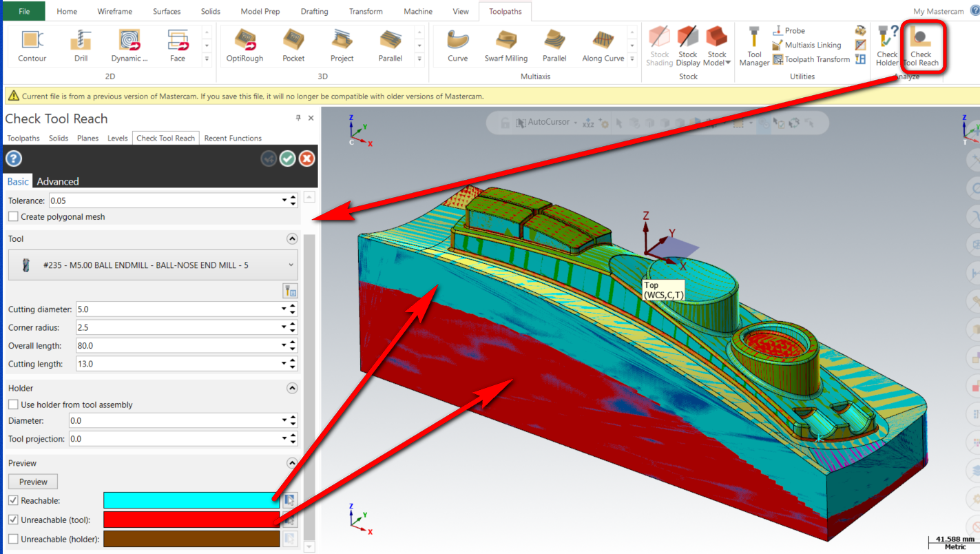
Task: Choose the Along Curve toolpath
Action: (603, 45)
